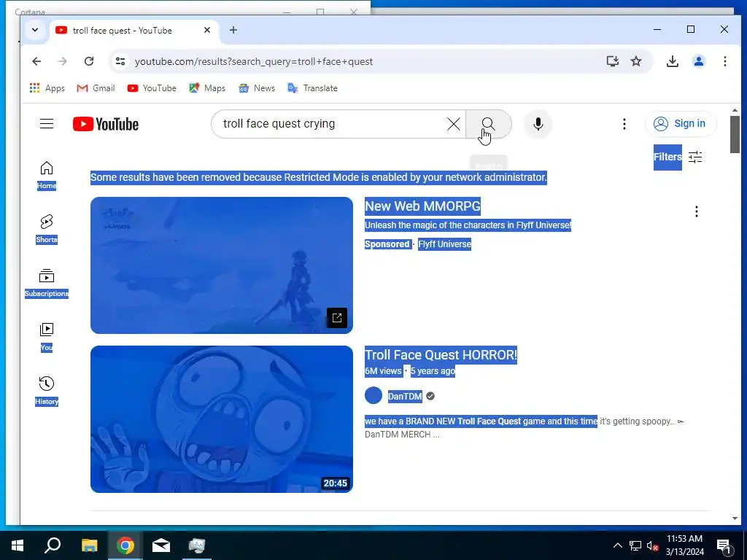747x560 pixels.
Task: Open the Apps bookmark
Action: (47, 88)
